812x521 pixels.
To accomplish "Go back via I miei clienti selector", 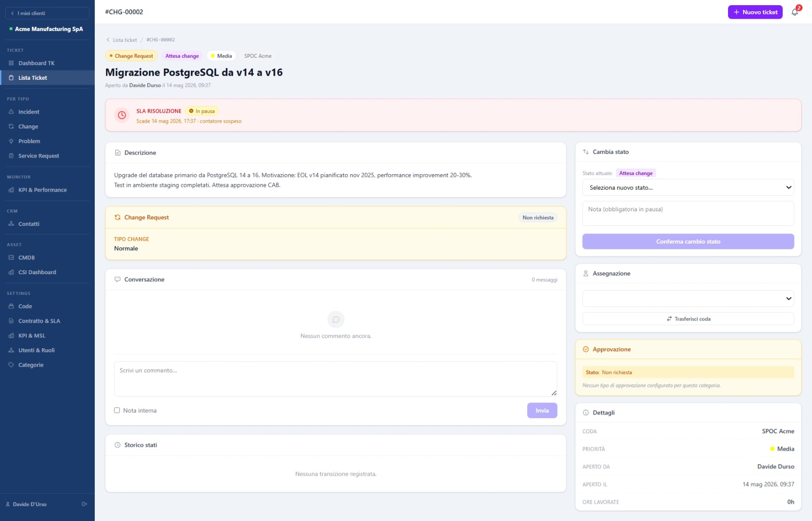I will point(47,13).
